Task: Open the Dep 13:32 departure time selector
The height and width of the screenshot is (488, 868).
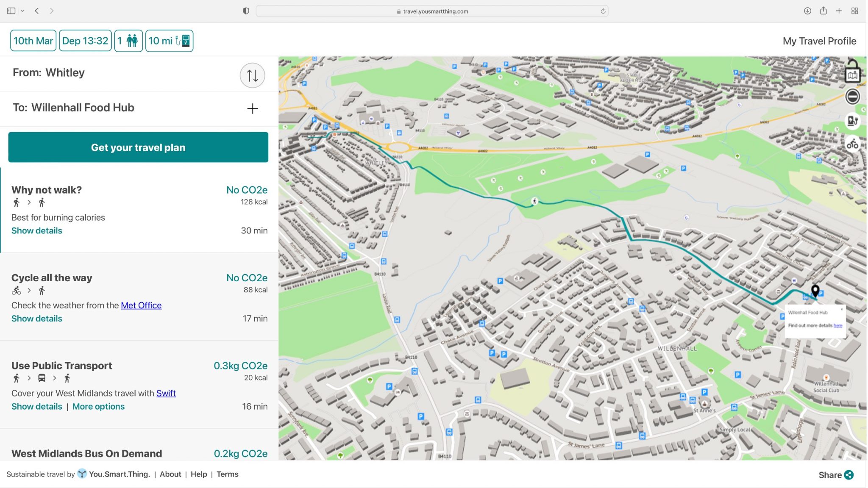Action: 85,40
